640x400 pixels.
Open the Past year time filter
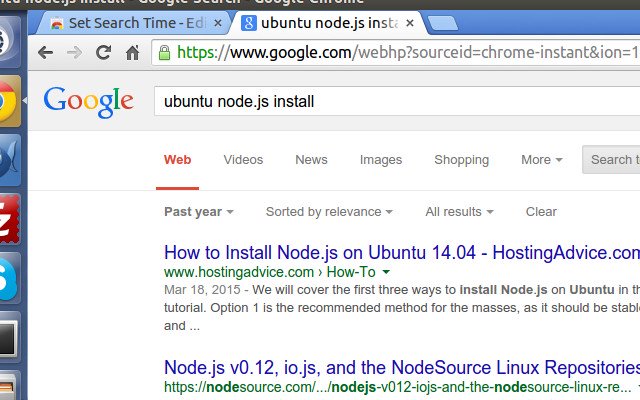pos(199,212)
